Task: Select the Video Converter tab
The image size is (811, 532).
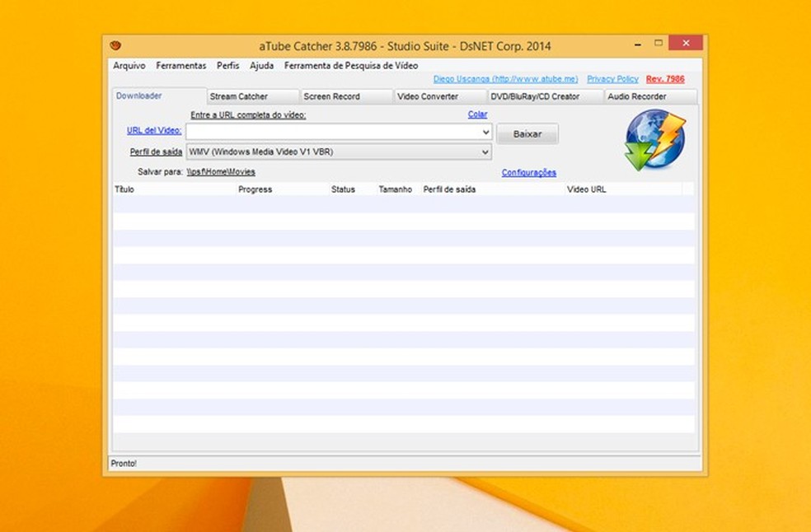Action: (x=428, y=96)
